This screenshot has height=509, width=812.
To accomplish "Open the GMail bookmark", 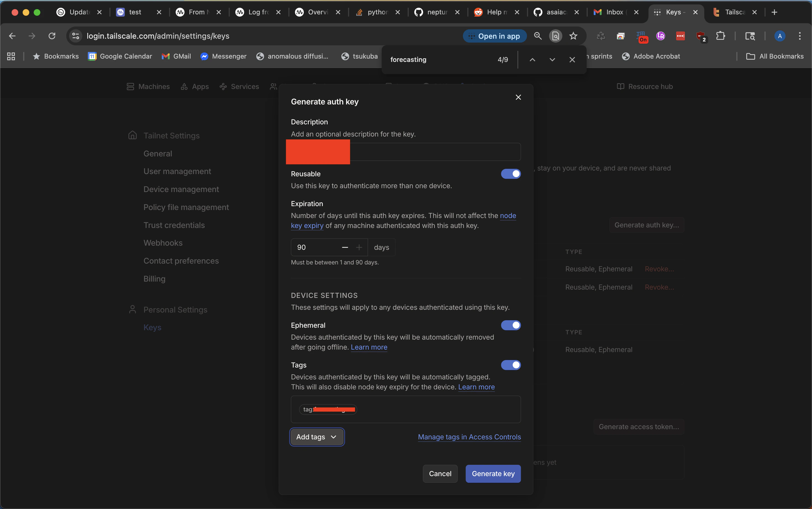I will point(176,56).
